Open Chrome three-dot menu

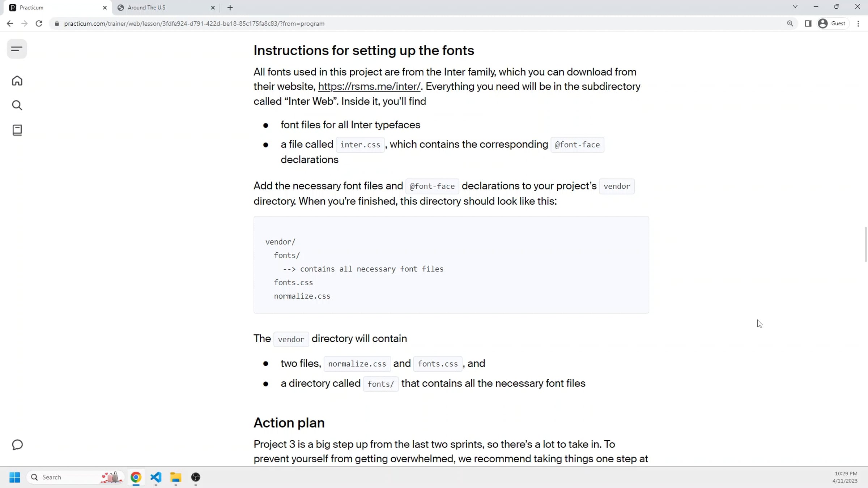coord(858,23)
